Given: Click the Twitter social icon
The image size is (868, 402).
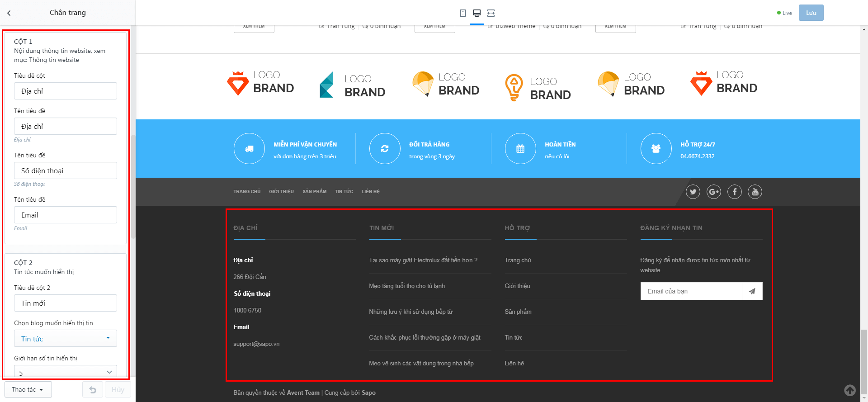Looking at the screenshot, I should click(693, 192).
